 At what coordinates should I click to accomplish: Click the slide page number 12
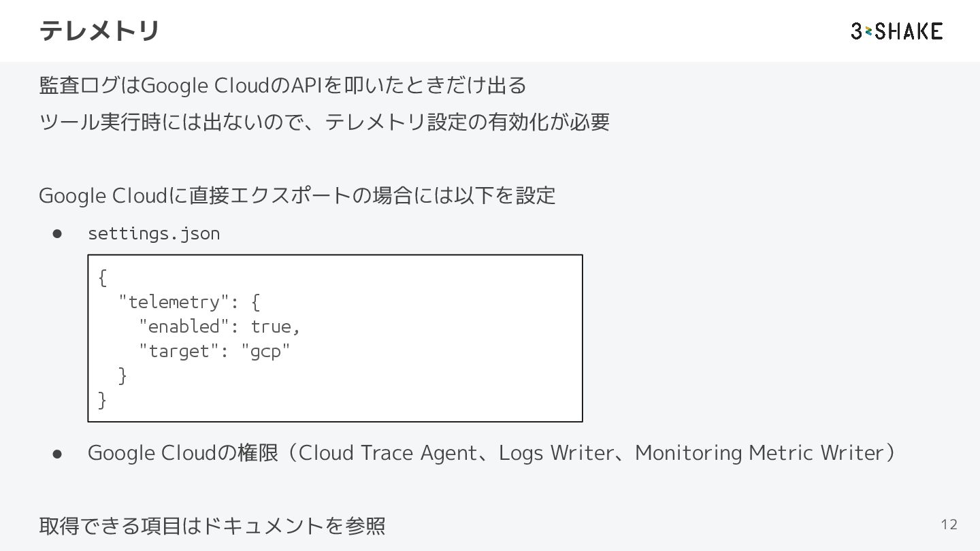pos(949,524)
